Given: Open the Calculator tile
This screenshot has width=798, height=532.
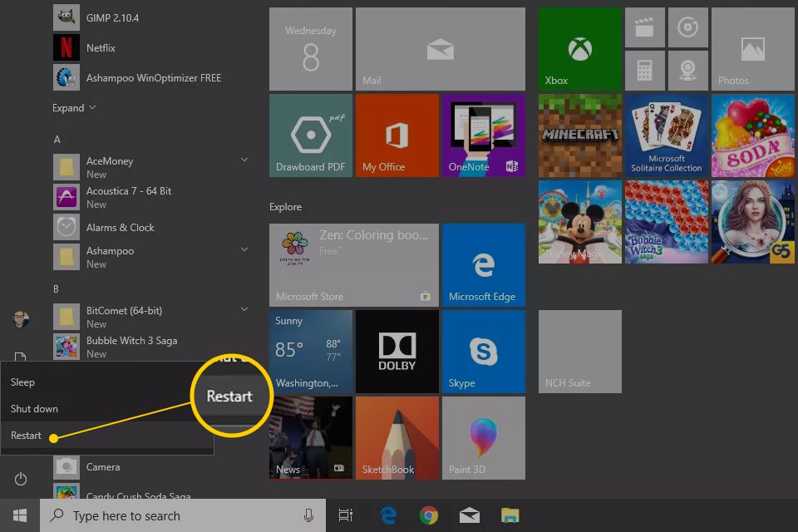Looking at the screenshot, I should pyautogui.click(x=645, y=70).
